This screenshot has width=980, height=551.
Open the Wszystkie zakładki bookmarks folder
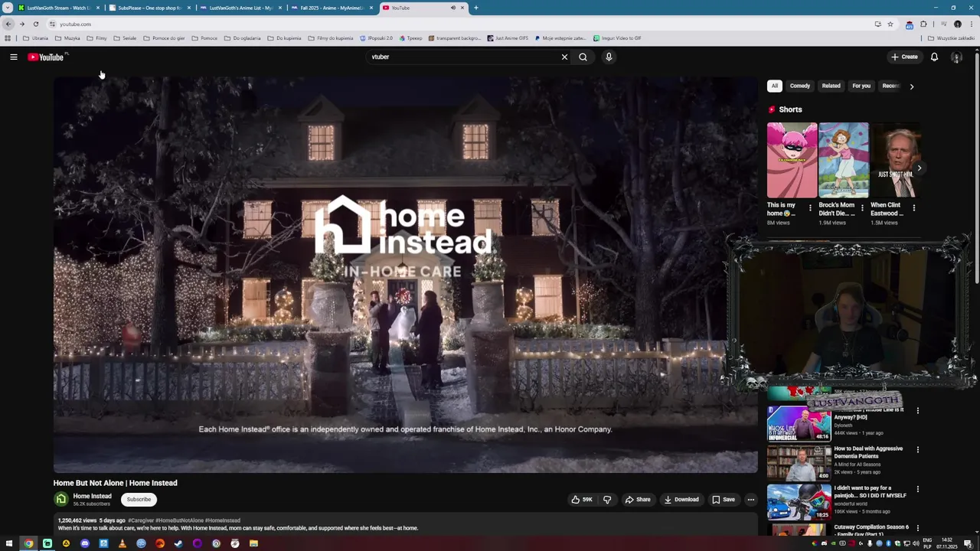click(951, 37)
